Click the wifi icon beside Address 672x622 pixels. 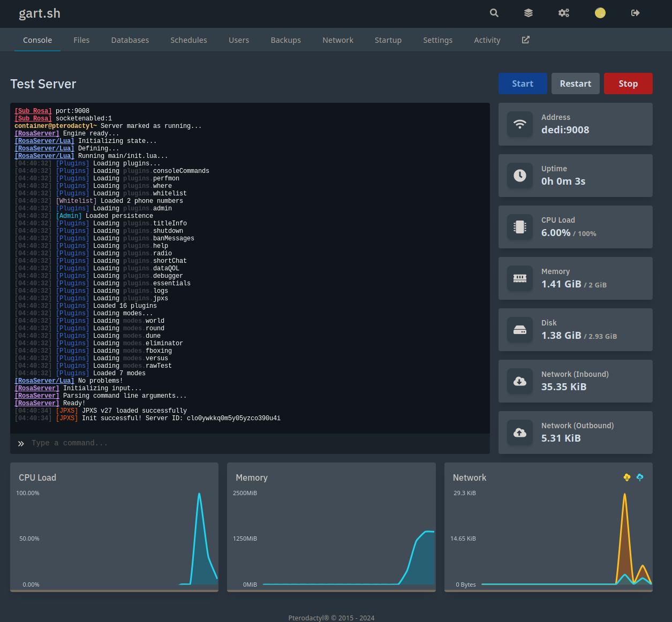[520, 124]
